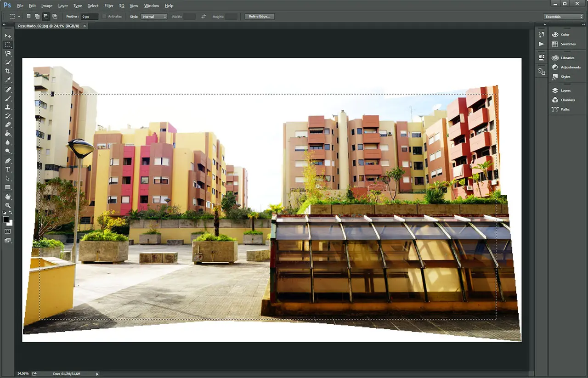Select the Horizontal Type tool

click(8, 169)
